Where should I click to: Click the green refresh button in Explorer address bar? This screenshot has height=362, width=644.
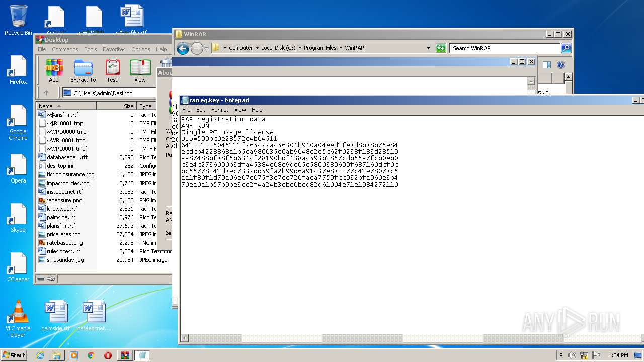pos(441,48)
